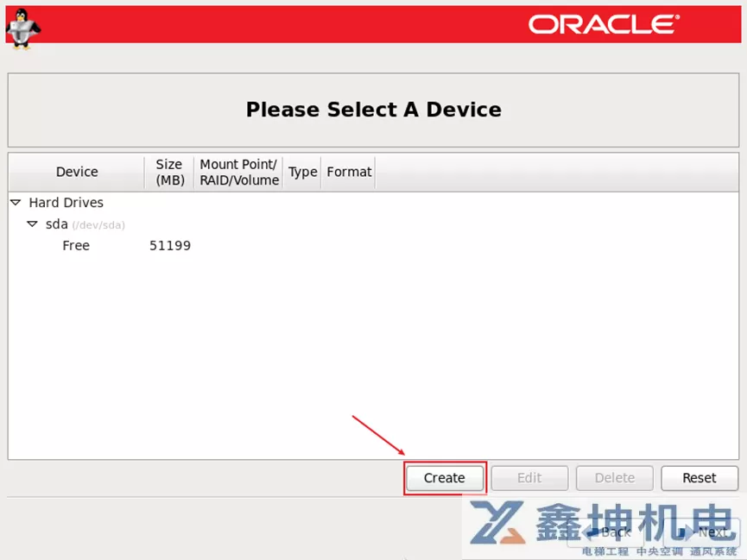747x560 pixels.
Task: Go Back to previous installer step
Action: coord(606,532)
